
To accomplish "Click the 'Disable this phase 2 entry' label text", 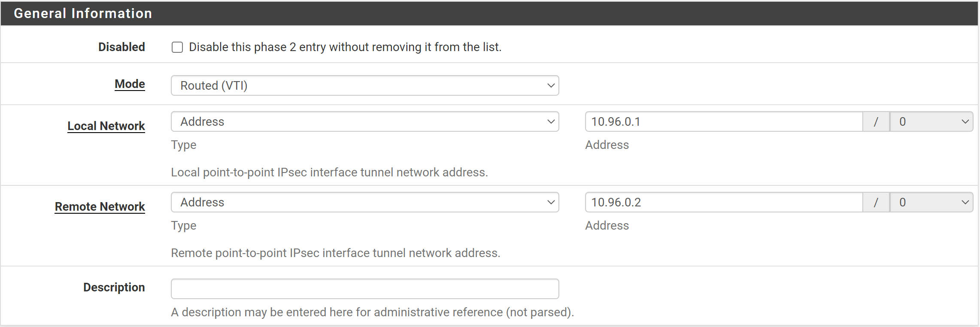I will [345, 47].
